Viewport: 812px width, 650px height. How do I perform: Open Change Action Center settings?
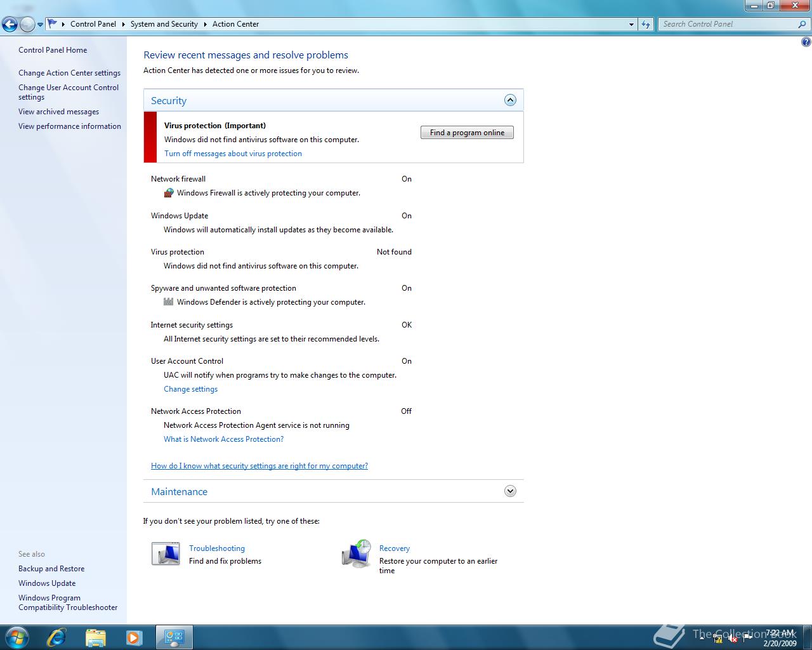tap(69, 73)
